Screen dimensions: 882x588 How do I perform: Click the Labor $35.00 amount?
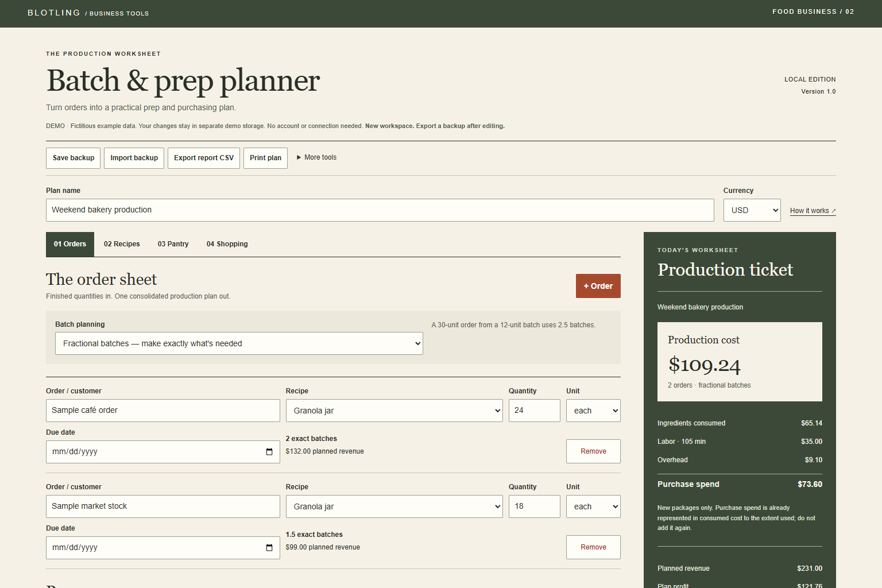(811, 442)
